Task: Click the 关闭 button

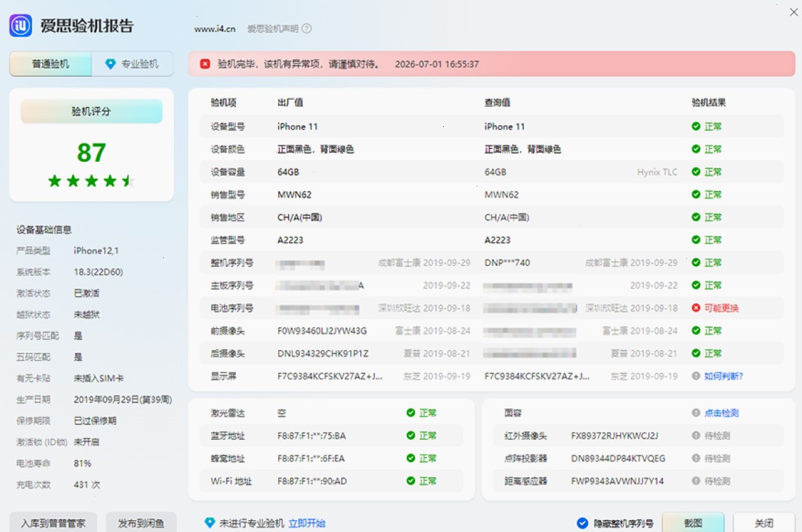Action: pos(764,523)
